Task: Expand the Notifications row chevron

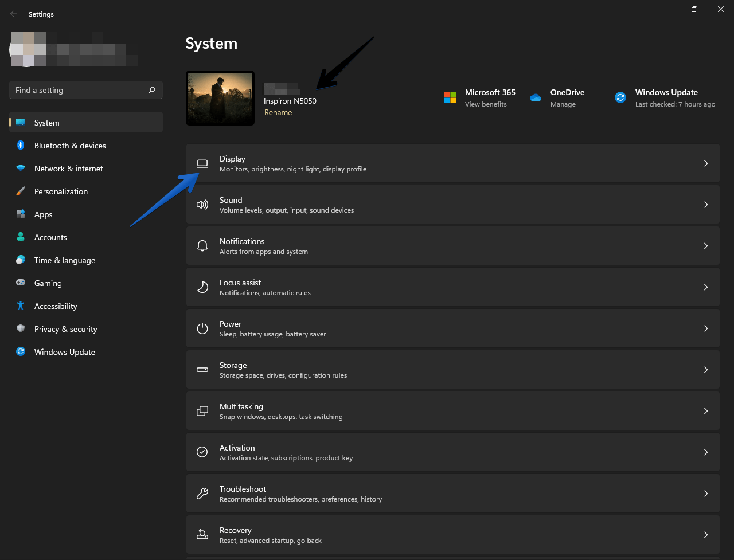Action: pyautogui.click(x=706, y=246)
